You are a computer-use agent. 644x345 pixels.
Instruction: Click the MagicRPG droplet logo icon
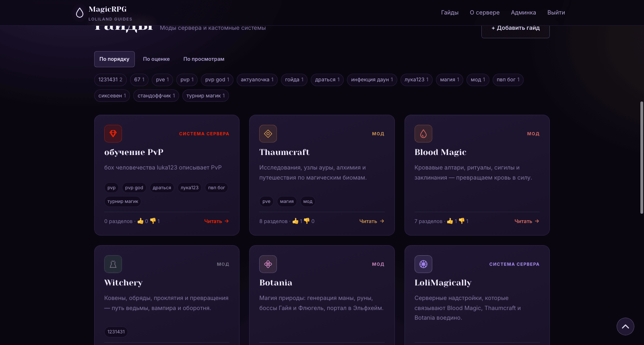[x=80, y=13]
